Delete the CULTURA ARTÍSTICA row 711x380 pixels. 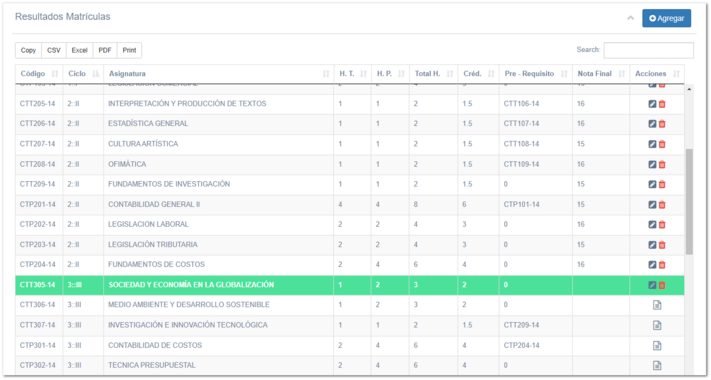(x=662, y=144)
